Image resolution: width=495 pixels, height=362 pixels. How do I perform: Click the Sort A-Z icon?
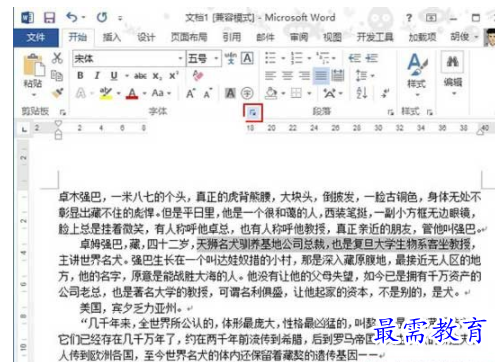coord(362,93)
